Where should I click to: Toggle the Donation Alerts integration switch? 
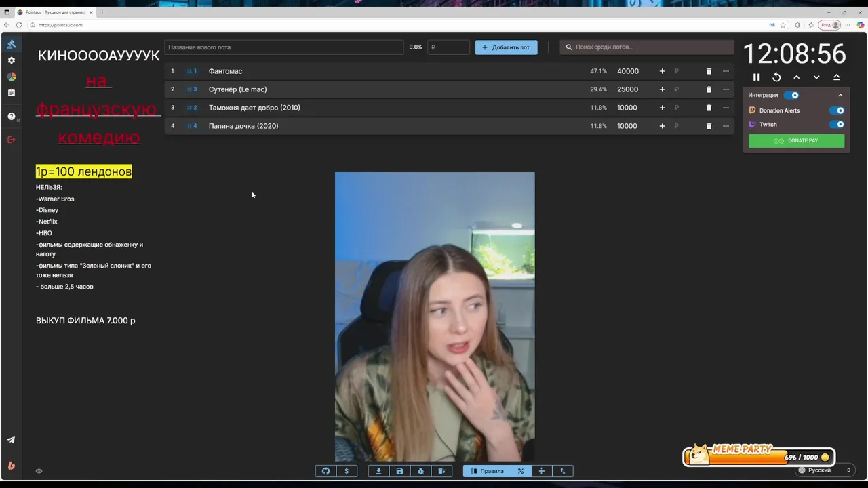coord(837,110)
